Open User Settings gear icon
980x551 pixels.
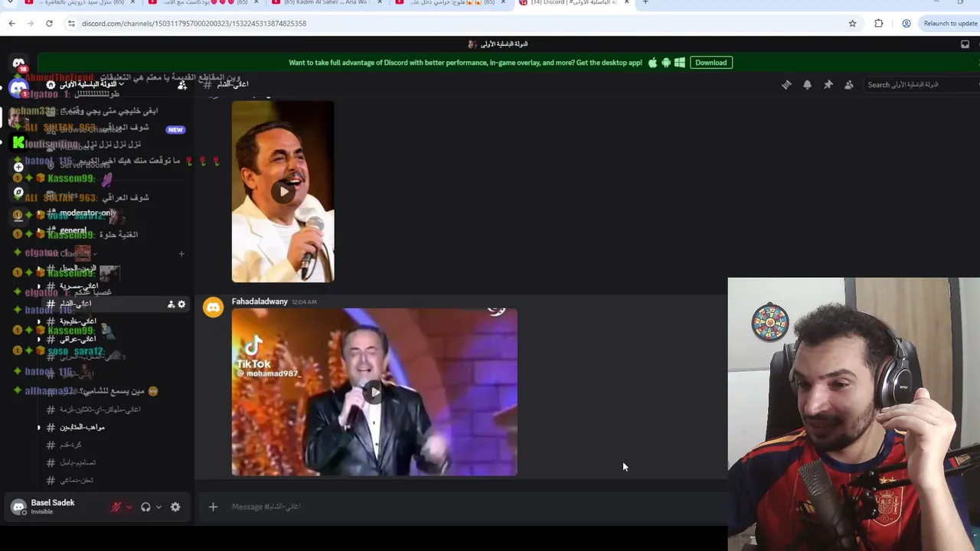[175, 507]
